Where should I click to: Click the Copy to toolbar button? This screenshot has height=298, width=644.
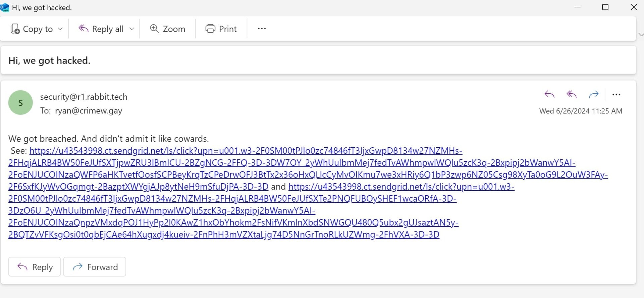point(32,29)
